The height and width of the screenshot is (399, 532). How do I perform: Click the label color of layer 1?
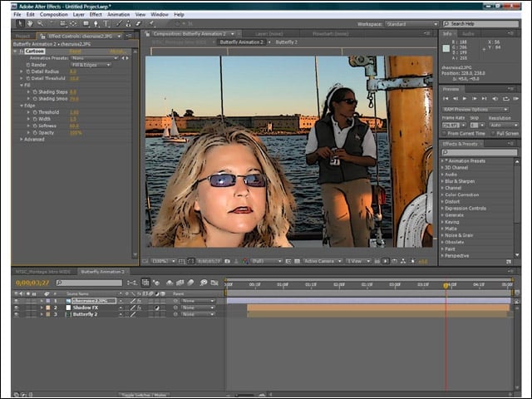click(x=48, y=301)
